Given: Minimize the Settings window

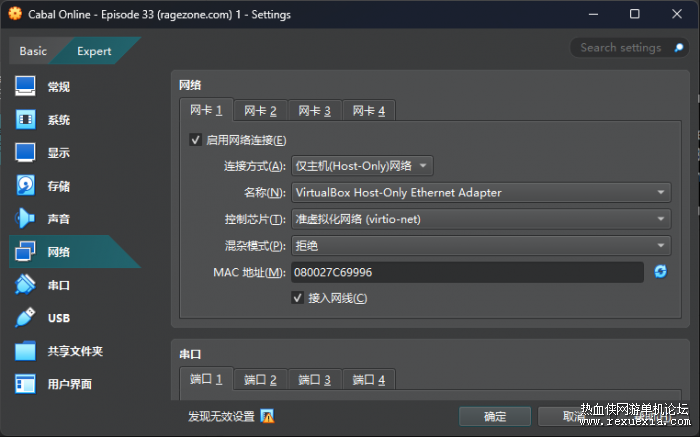Looking at the screenshot, I should click(x=593, y=14).
